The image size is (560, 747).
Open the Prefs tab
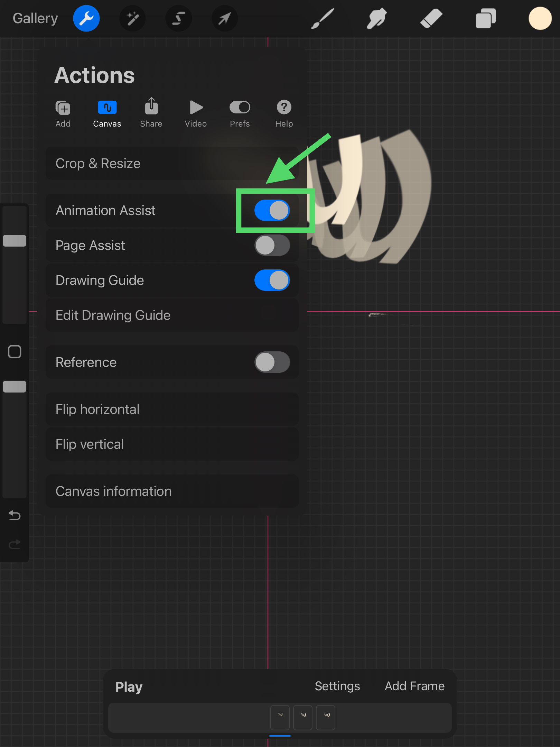(x=240, y=113)
